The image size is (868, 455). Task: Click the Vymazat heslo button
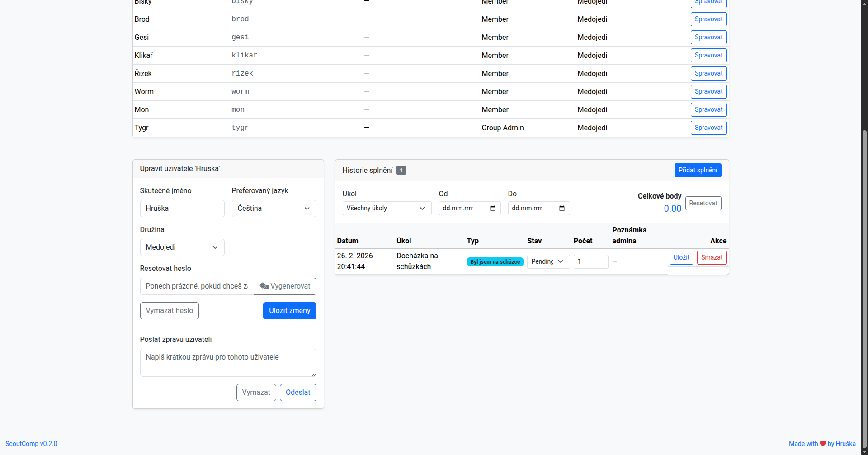(x=169, y=311)
